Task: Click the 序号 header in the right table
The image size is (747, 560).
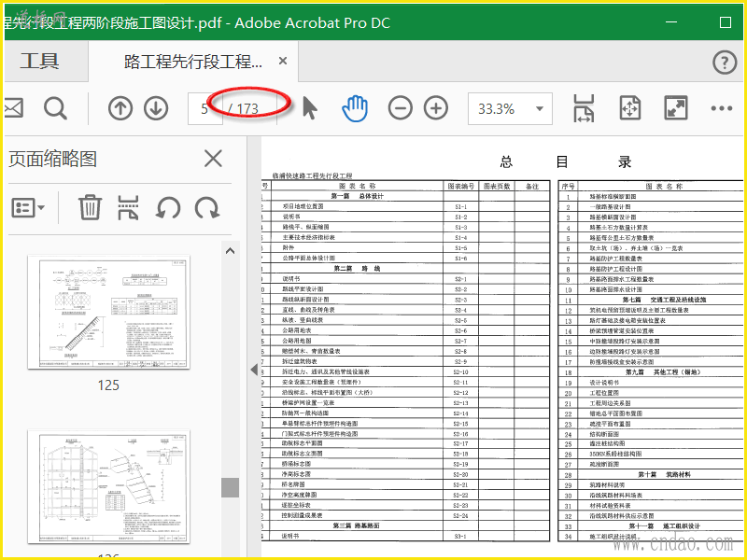Action: pos(568,186)
